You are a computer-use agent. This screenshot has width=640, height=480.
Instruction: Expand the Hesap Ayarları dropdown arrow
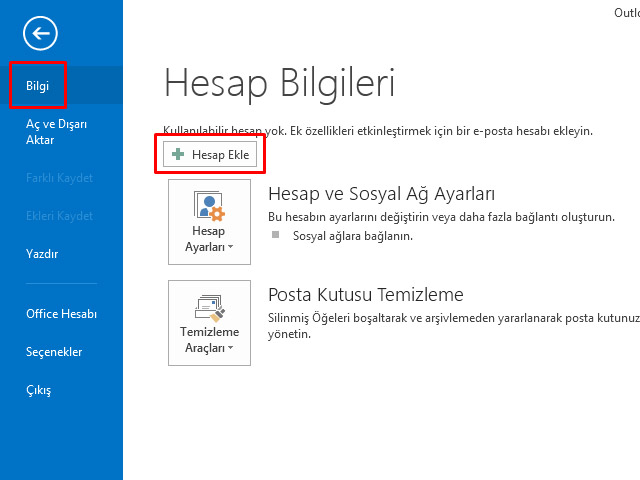coord(231,247)
